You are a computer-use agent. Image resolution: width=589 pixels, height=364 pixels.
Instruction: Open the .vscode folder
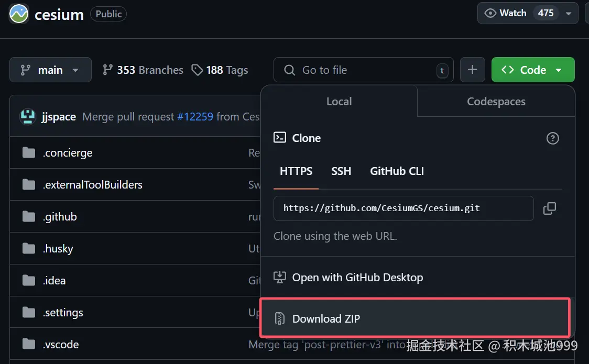click(x=60, y=345)
